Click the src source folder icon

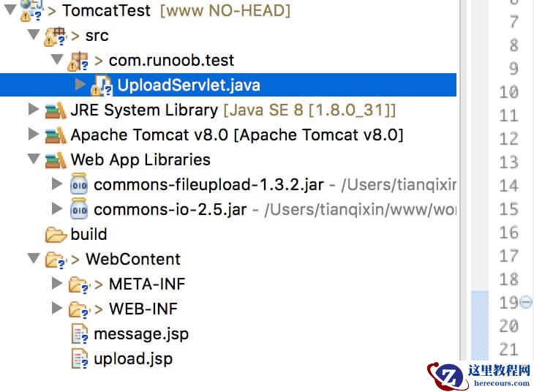click(55, 36)
